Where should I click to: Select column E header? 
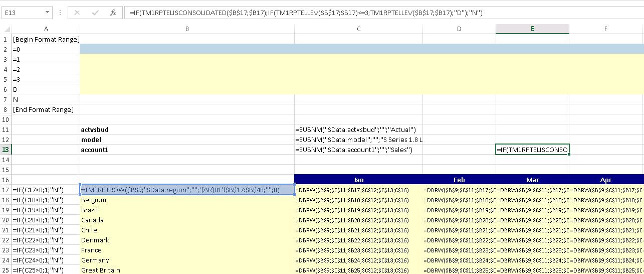532,29
